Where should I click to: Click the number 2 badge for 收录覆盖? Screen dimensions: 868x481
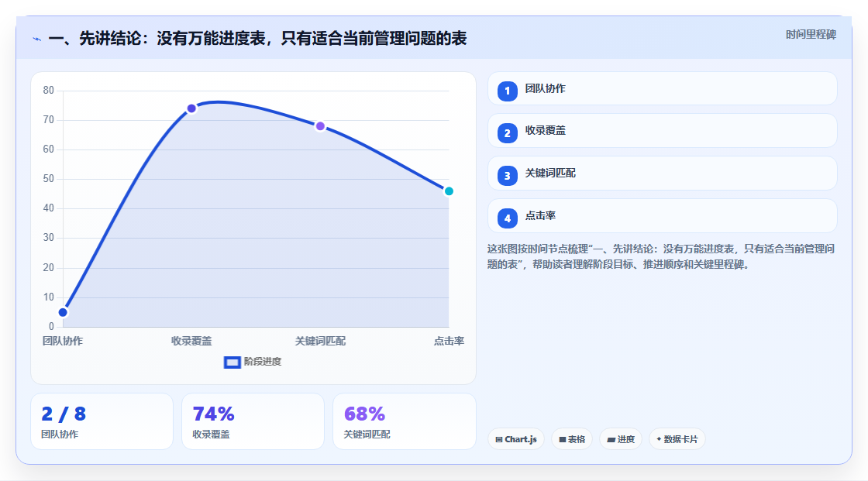click(507, 133)
